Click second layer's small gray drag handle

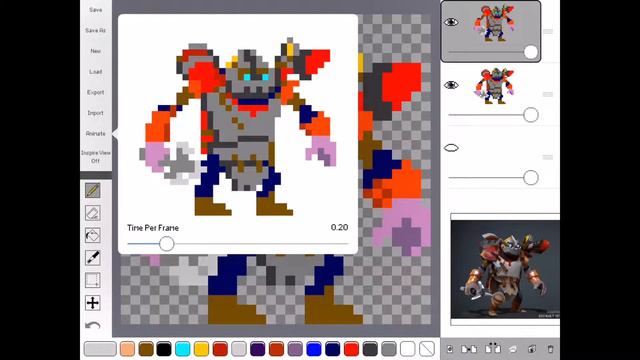(548, 94)
